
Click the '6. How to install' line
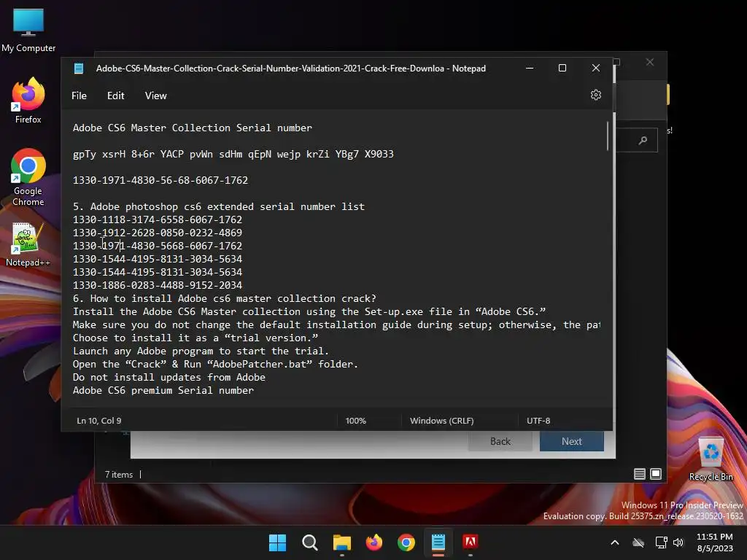[x=225, y=298]
